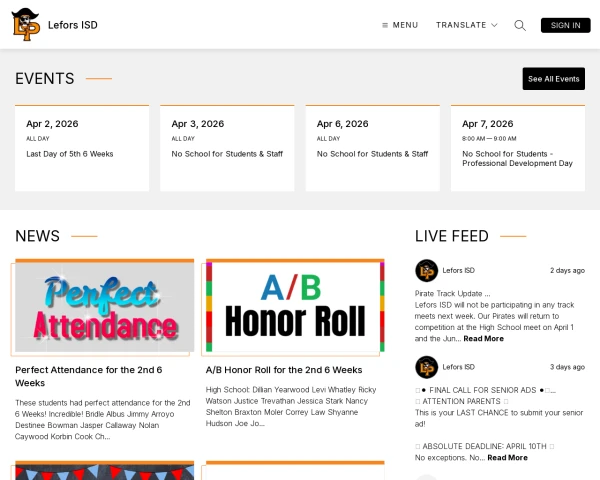This screenshot has height=480, width=600.
Task: Open the hamburger MENU
Action: (x=400, y=25)
